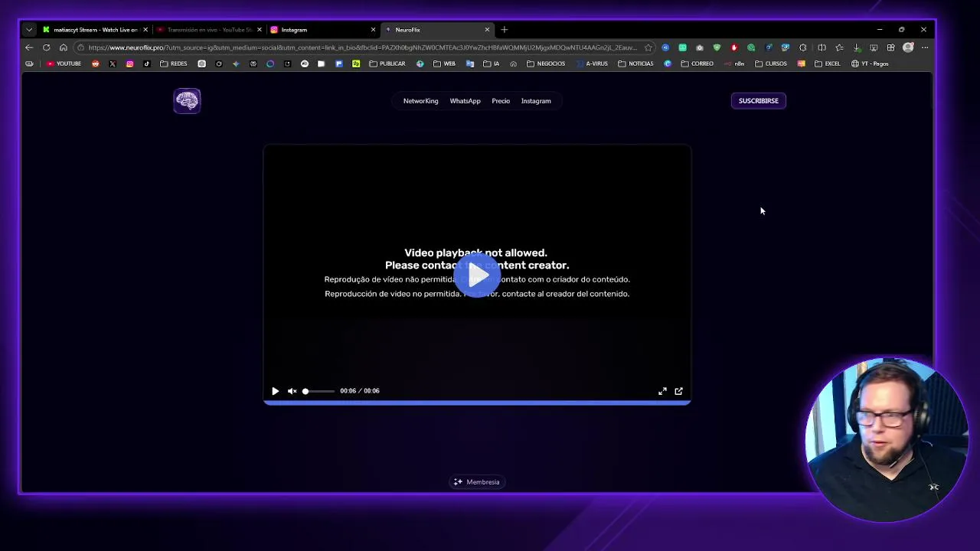
Task: Open the extensions puzzle icon
Action: [802, 47]
